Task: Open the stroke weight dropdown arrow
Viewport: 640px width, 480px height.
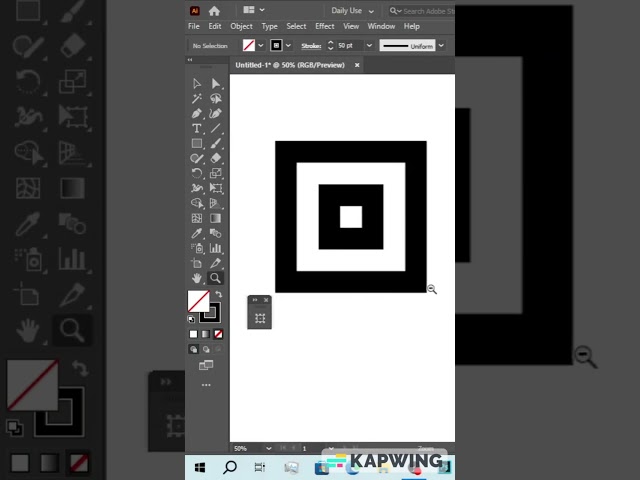Action: pos(369,45)
